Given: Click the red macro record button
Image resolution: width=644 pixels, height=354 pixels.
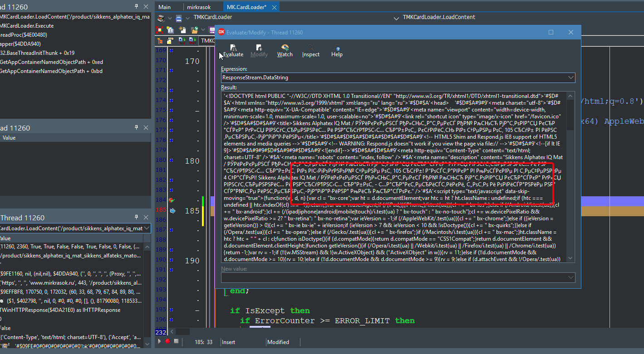Looking at the screenshot, I should click(x=168, y=341).
